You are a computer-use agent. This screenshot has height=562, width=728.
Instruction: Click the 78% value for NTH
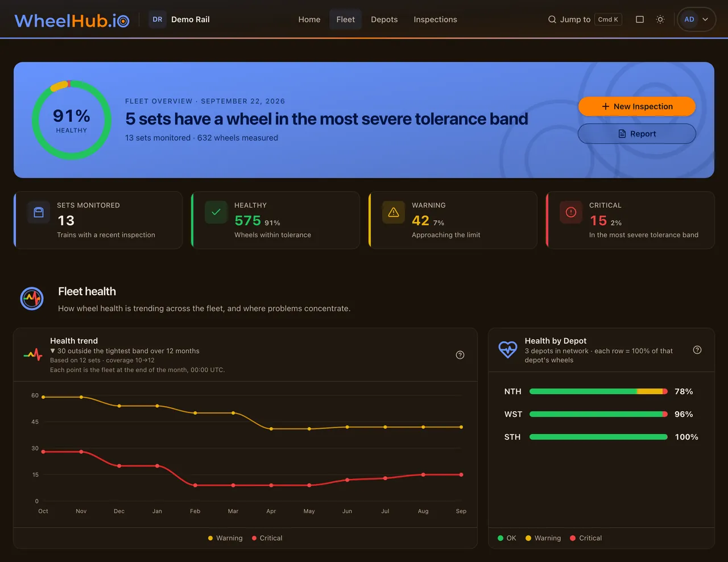[684, 391]
